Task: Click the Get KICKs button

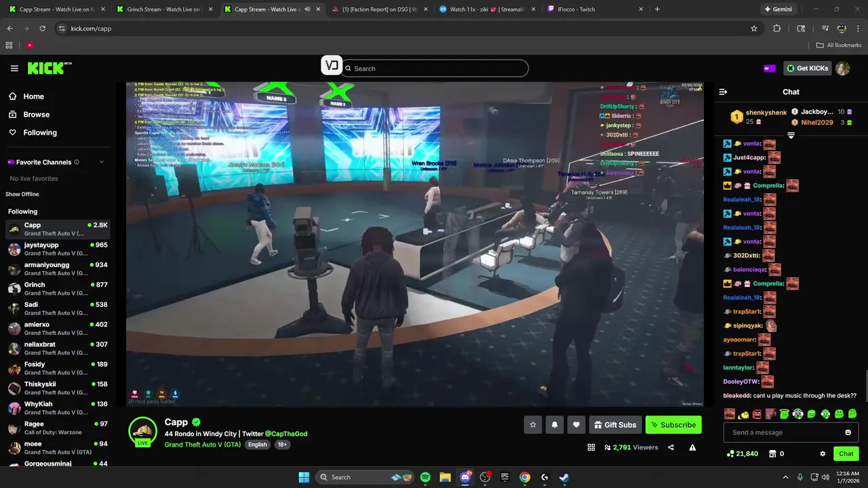Action: tap(807, 68)
